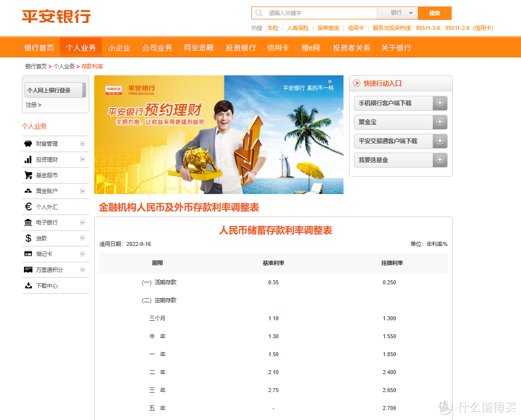
Task: Open the 投资银行 navigation tab
Action: [x=241, y=47]
